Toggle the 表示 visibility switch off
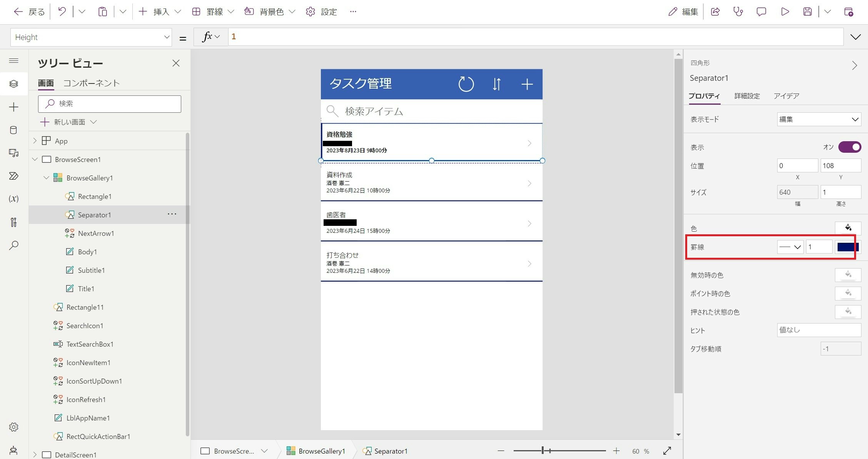This screenshot has width=868, height=459. pyautogui.click(x=850, y=147)
